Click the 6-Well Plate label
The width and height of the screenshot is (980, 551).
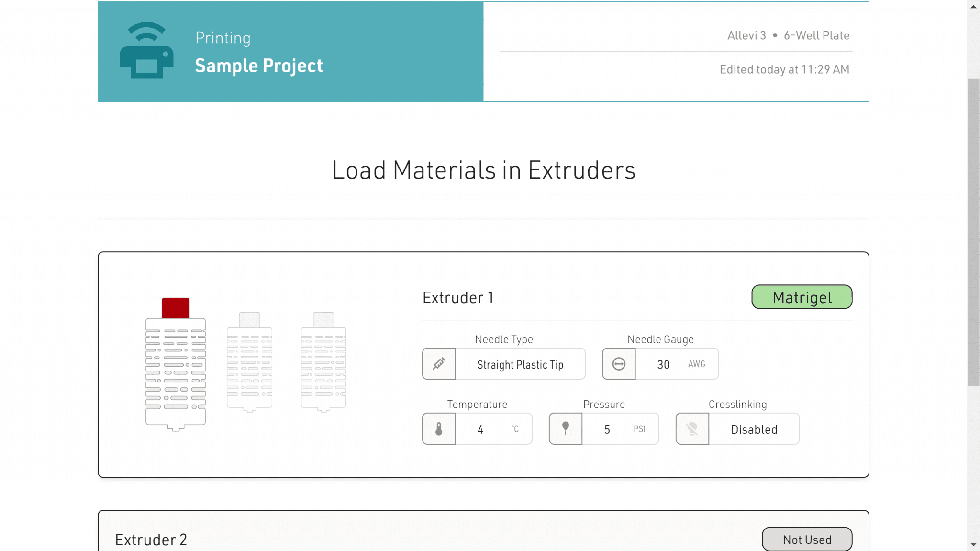pyautogui.click(x=816, y=35)
